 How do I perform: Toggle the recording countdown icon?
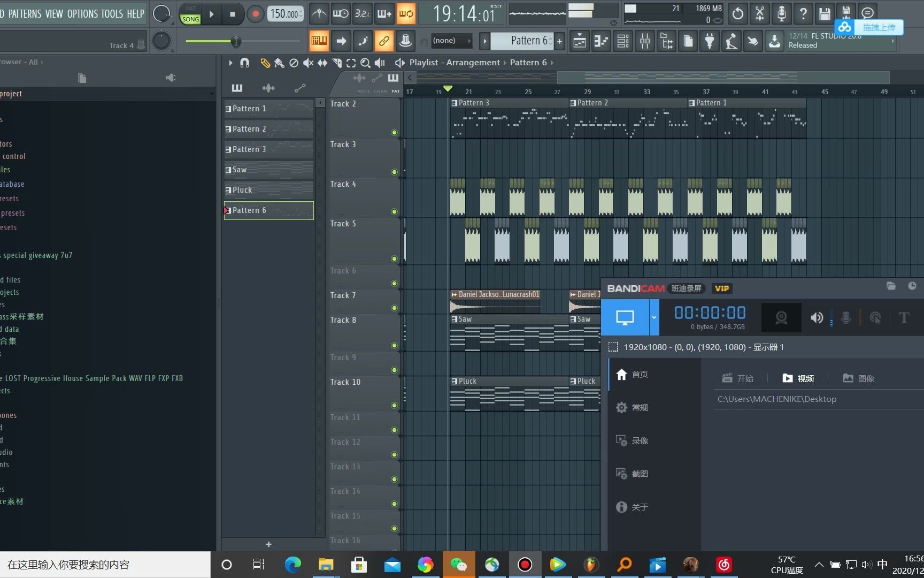point(363,14)
